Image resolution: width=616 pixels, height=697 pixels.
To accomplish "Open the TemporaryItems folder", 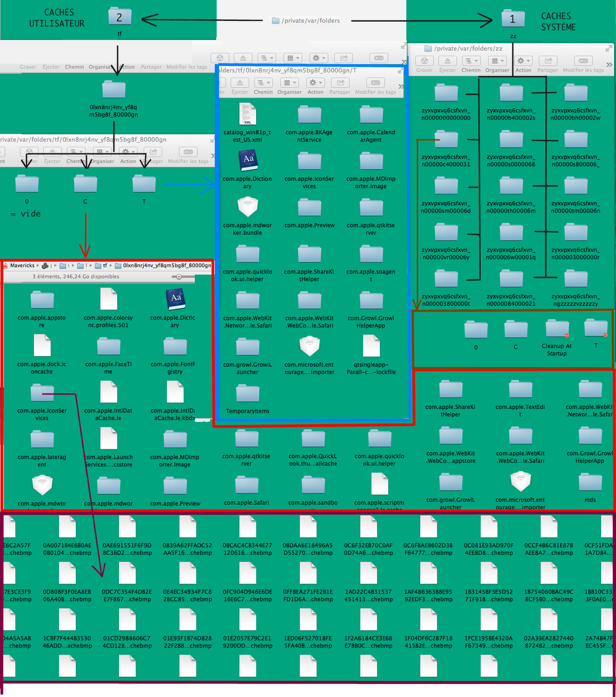I will pos(248,393).
